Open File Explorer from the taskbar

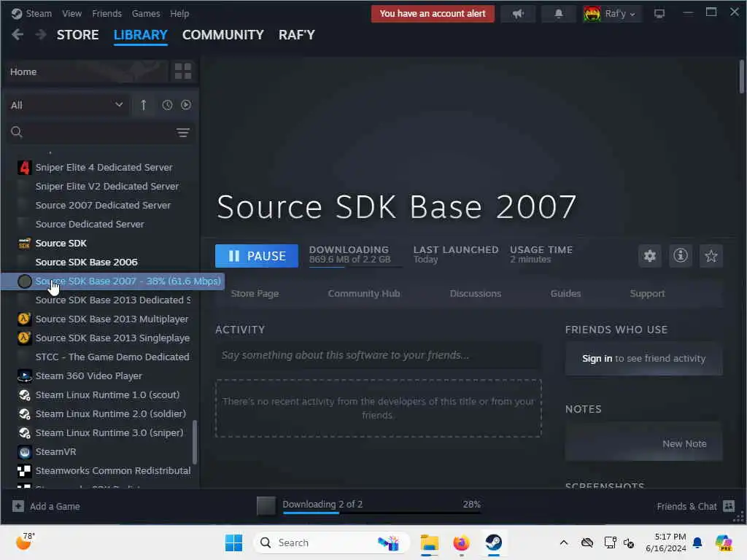pos(429,542)
